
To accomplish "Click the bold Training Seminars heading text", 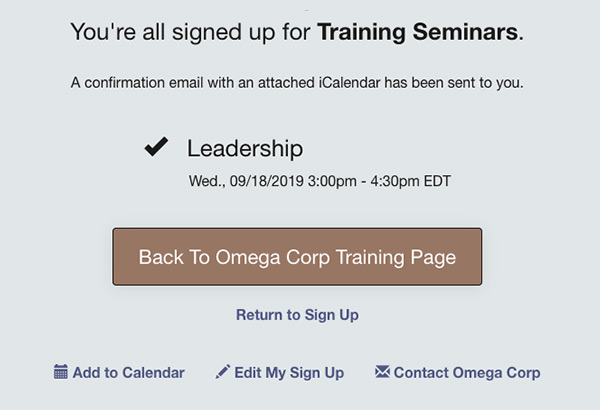I will point(420,32).
